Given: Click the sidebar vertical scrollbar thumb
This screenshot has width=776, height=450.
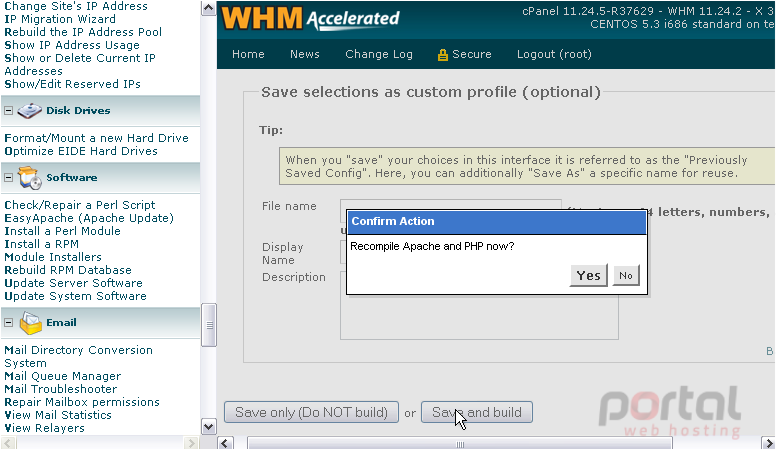Looking at the screenshot, I should click(x=209, y=325).
